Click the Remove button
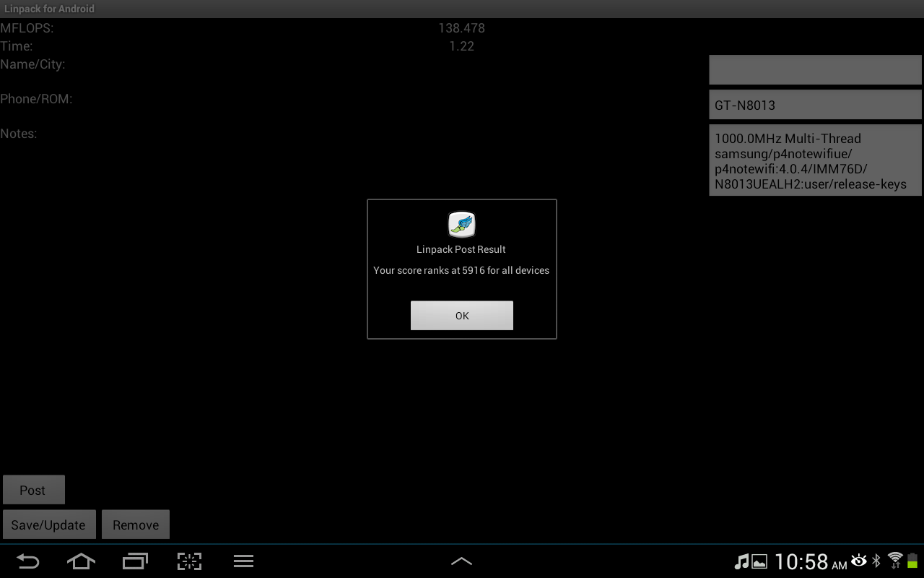 pos(136,525)
